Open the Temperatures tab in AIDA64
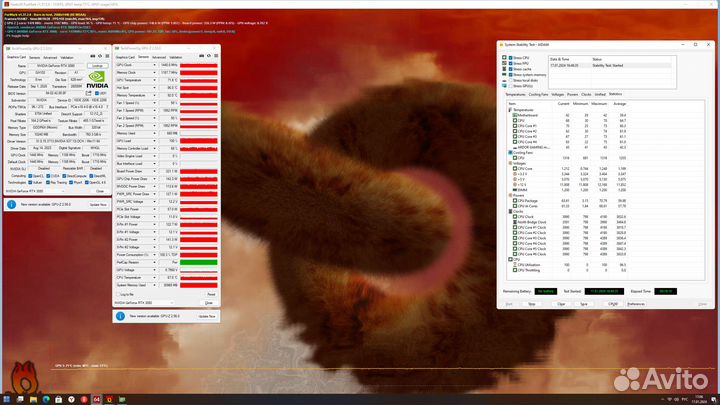Screen dimensions: 720x405 (x=515, y=94)
